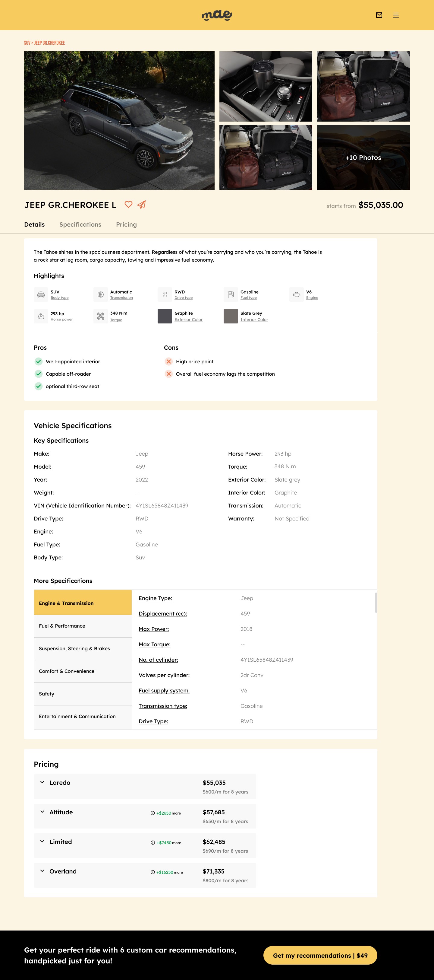Select Entertainment & Communication category
434x980 pixels.
click(83, 717)
